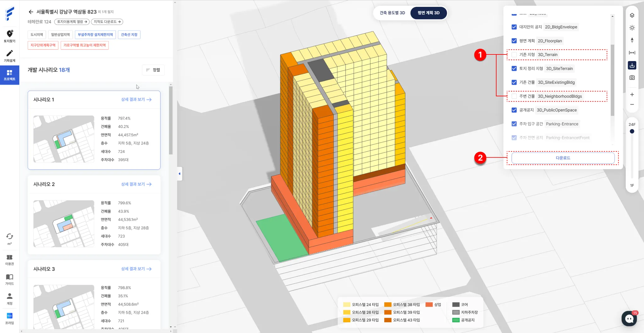
Task: Switch to 건축 용도별 3D tab
Action: coord(392,13)
